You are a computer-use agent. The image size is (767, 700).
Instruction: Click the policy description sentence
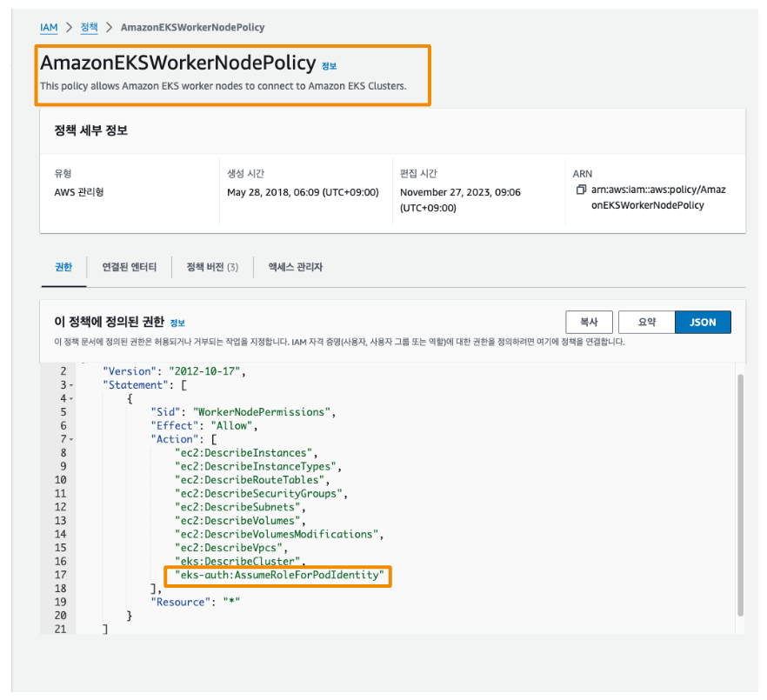click(223, 86)
